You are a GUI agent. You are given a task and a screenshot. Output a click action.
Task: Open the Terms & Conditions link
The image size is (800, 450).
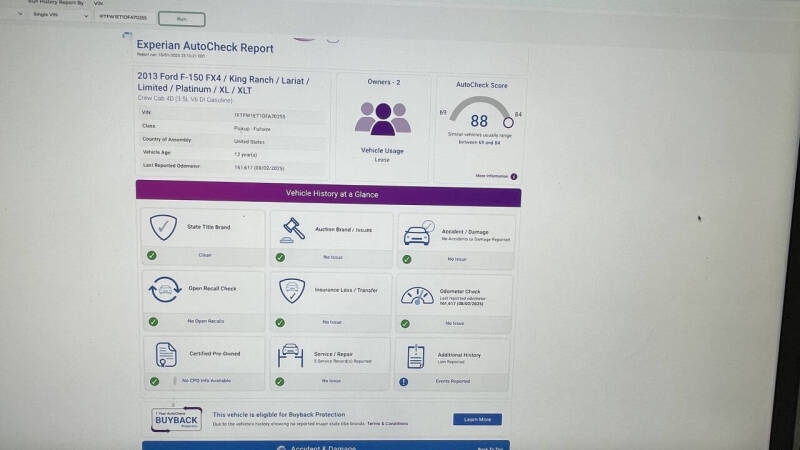[x=387, y=423]
